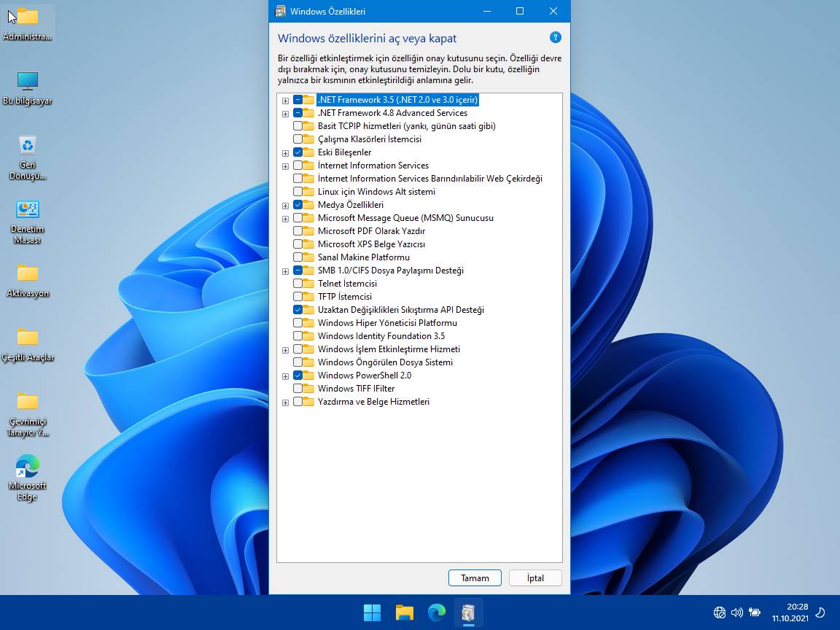Click the Windows Start button
Screen dimensions: 840x630
click(x=372, y=612)
